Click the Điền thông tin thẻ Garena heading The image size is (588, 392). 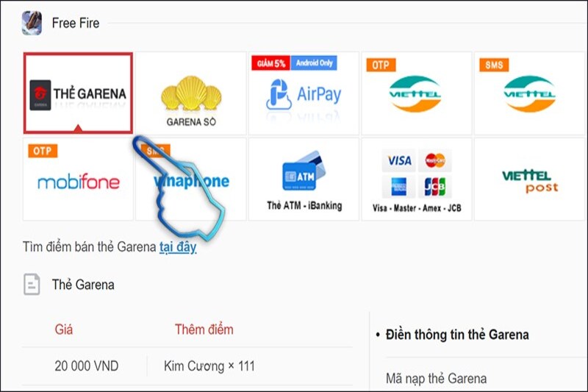(457, 334)
